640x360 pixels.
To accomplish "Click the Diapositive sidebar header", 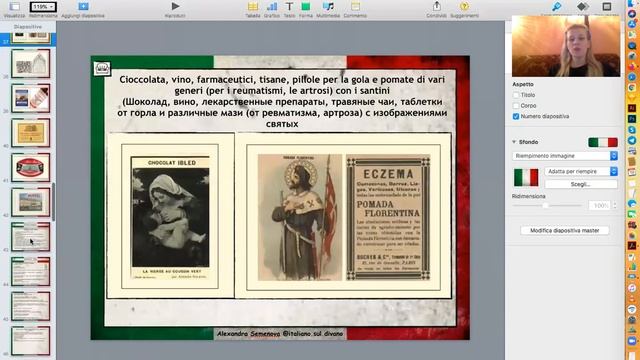I will (x=28, y=27).
